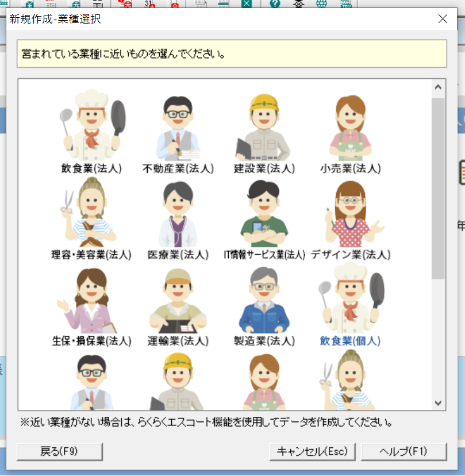Screen dimensions: 465x476
Task: Close the 新規作成-業種選択 dialog
Action: [x=443, y=19]
